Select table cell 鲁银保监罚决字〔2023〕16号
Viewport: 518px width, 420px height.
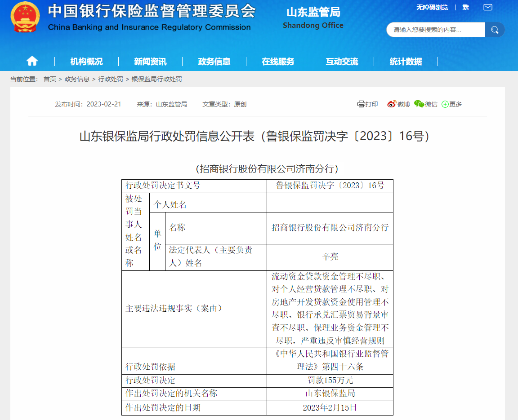click(330, 186)
